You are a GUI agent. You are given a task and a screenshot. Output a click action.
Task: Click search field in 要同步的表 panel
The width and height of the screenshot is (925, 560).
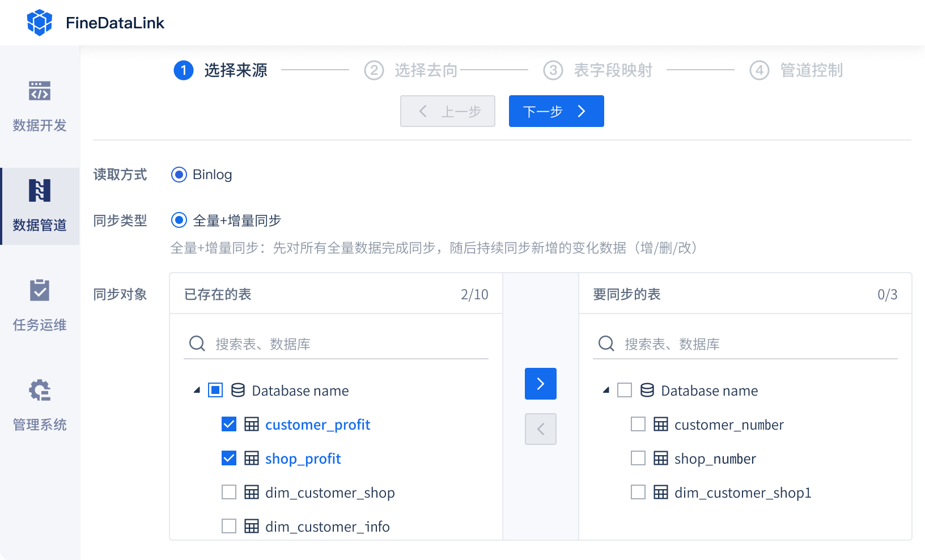(x=745, y=343)
